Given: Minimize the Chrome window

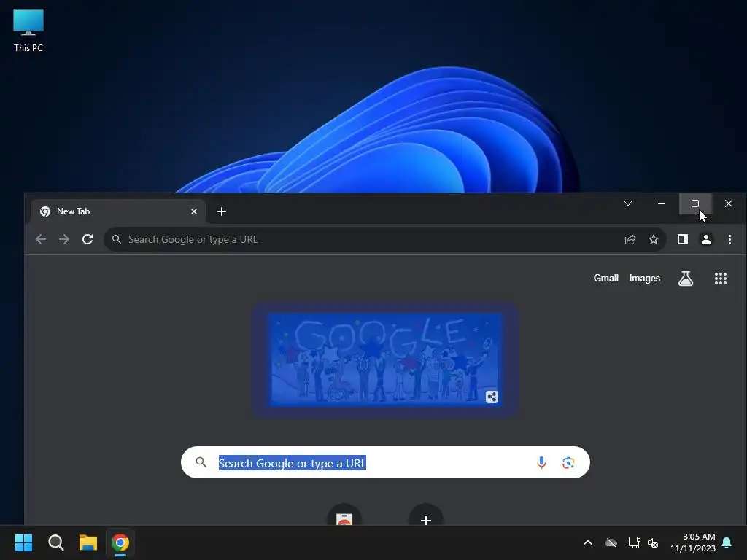Looking at the screenshot, I should pos(661,204).
